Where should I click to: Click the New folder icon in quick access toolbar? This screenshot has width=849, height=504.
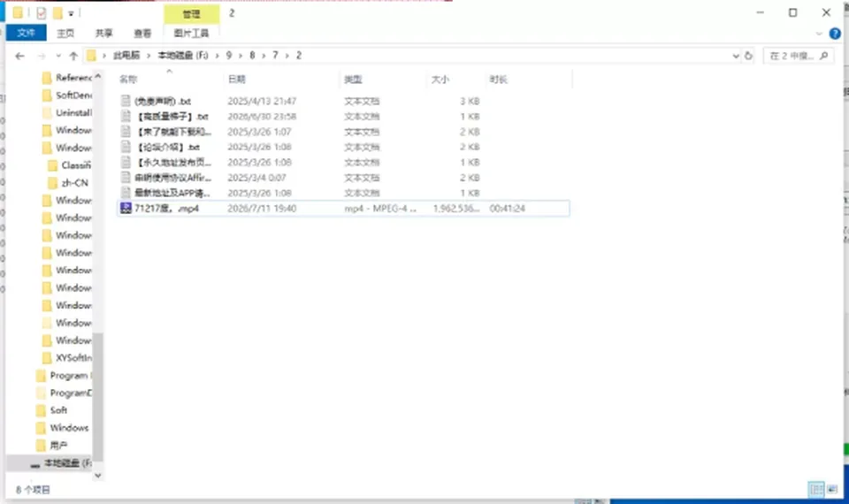pyautogui.click(x=57, y=12)
